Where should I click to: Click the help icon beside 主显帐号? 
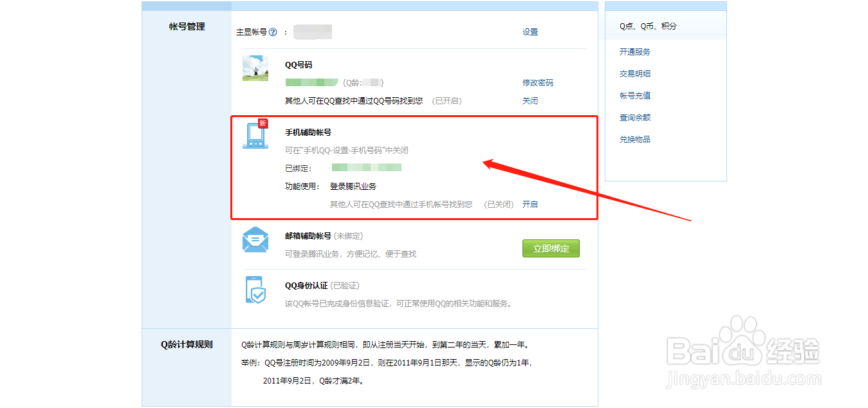click(273, 32)
